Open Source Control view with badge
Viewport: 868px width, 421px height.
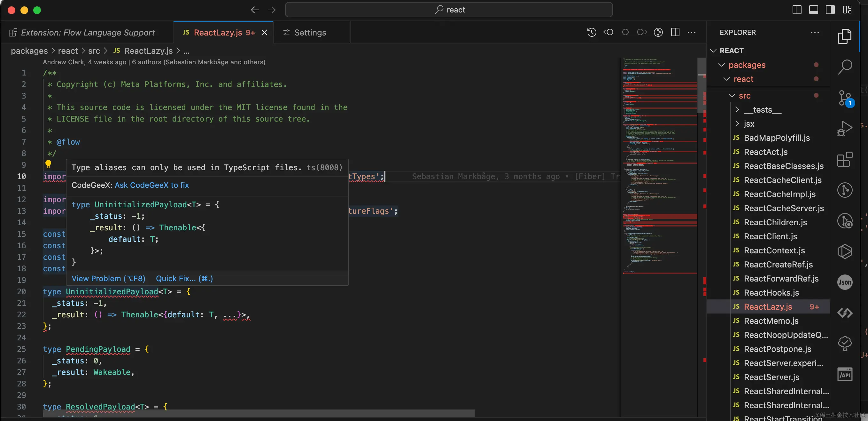(x=844, y=98)
